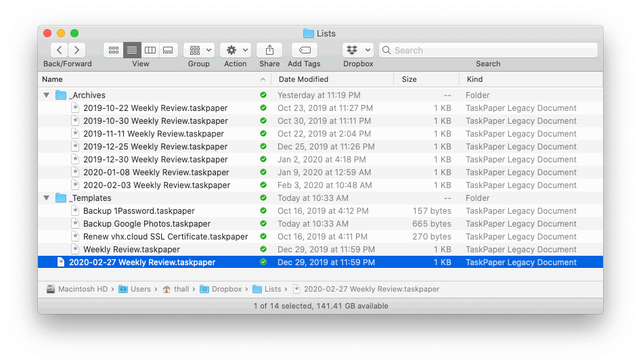Sort by Date Modified column
The image size is (641, 364).
click(303, 79)
